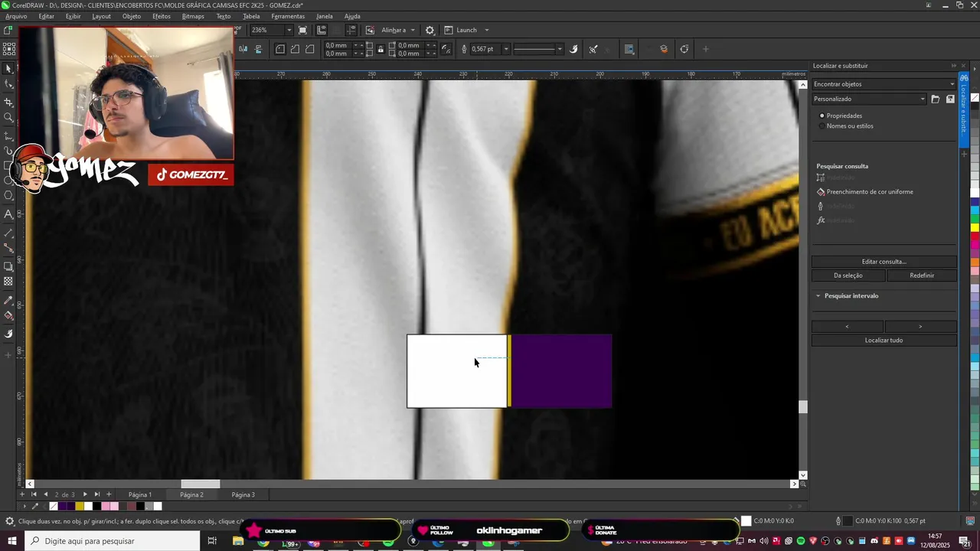Open the Ferramentas menu
The width and height of the screenshot is (980, 551).
tap(288, 16)
